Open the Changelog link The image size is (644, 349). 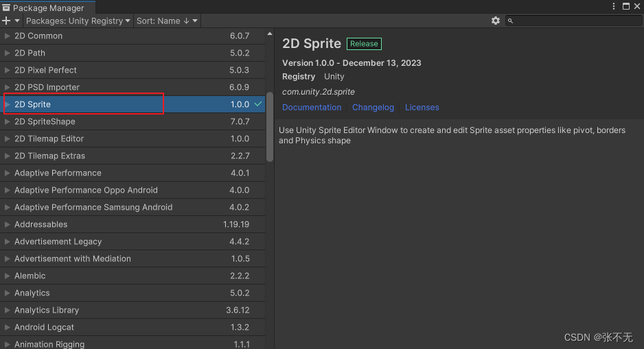[x=373, y=108]
